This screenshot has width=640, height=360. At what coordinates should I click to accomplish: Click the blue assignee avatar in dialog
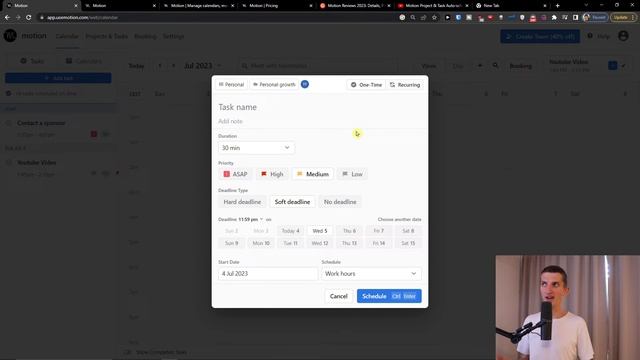point(304,84)
